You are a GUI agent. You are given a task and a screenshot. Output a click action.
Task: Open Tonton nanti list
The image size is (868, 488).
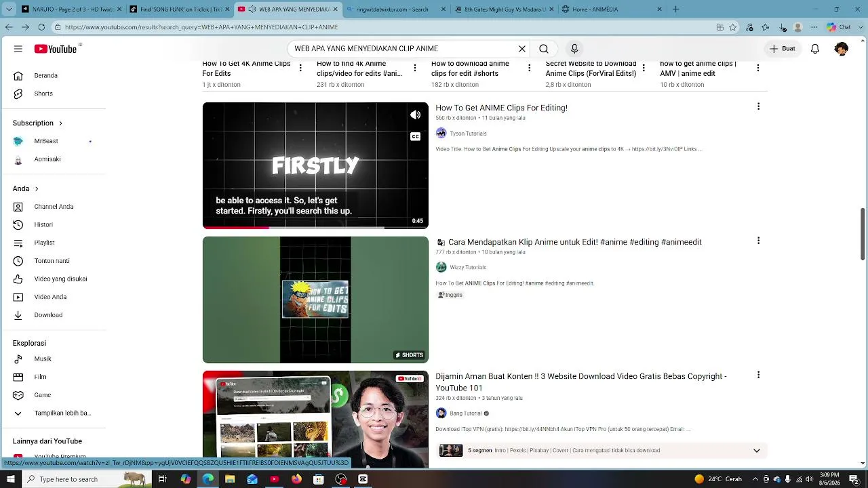pyautogui.click(x=53, y=261)
